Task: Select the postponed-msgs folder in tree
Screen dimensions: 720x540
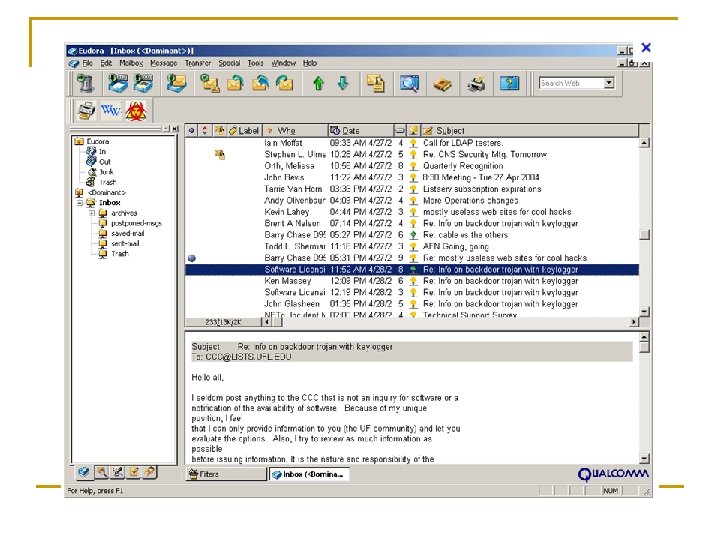Action: [x=136, y=223]
